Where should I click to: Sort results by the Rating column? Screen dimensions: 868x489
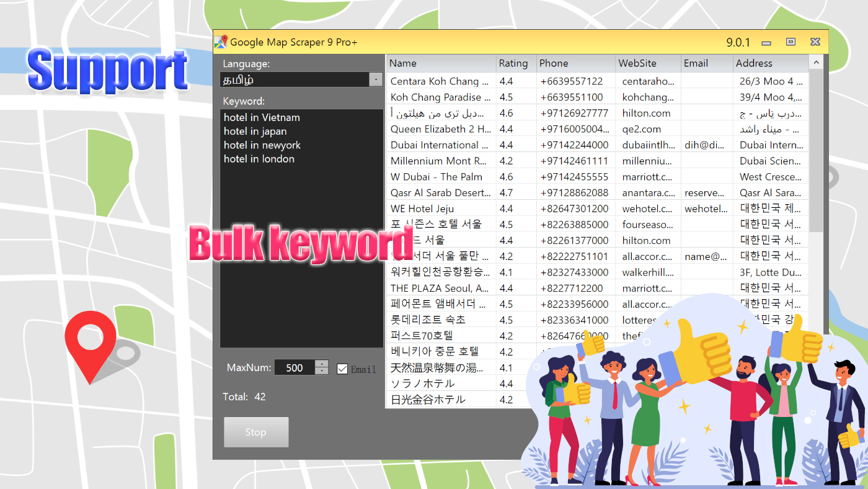pyautogui.click(x=513, y=63)
